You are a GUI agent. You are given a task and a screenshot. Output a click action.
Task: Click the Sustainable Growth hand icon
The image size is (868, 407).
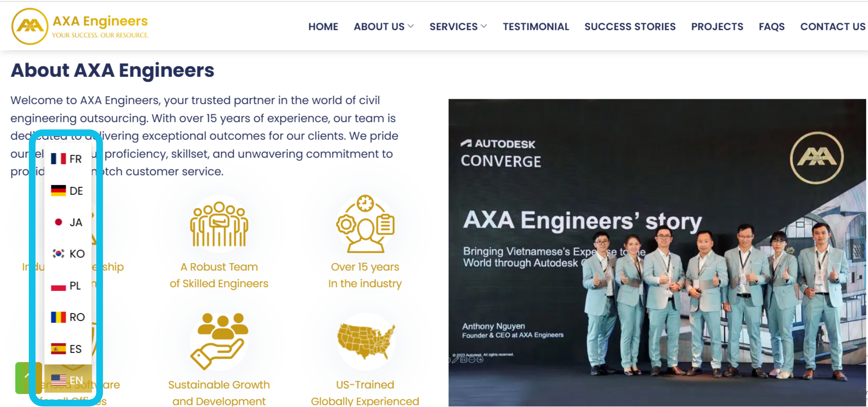tap(219, 340)
